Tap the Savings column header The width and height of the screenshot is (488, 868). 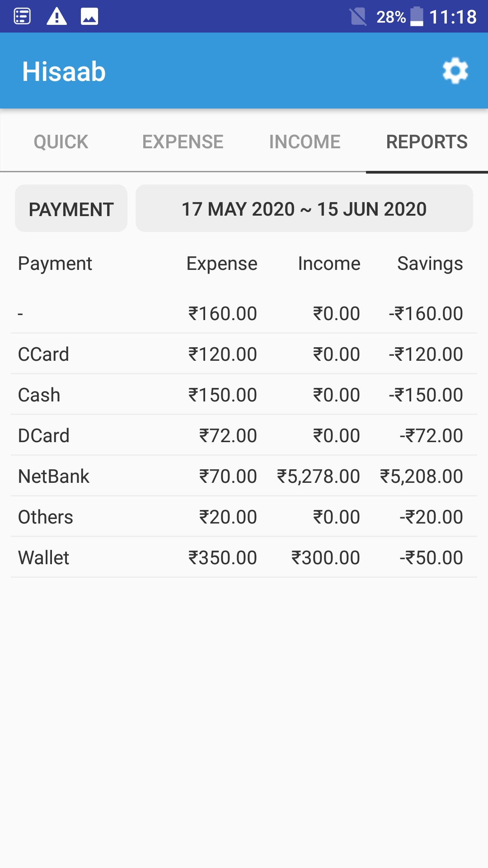(x=430, y=264)
